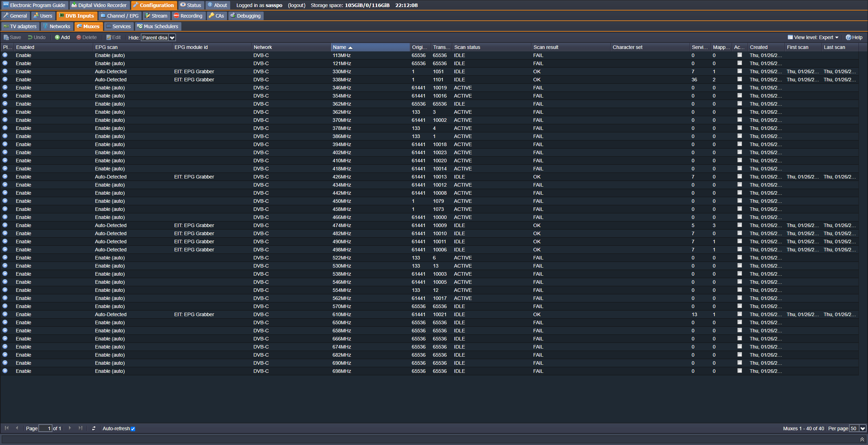868x445 pixels.
Task: Open the Hide filter dropdown
Action: pos(172,38)
